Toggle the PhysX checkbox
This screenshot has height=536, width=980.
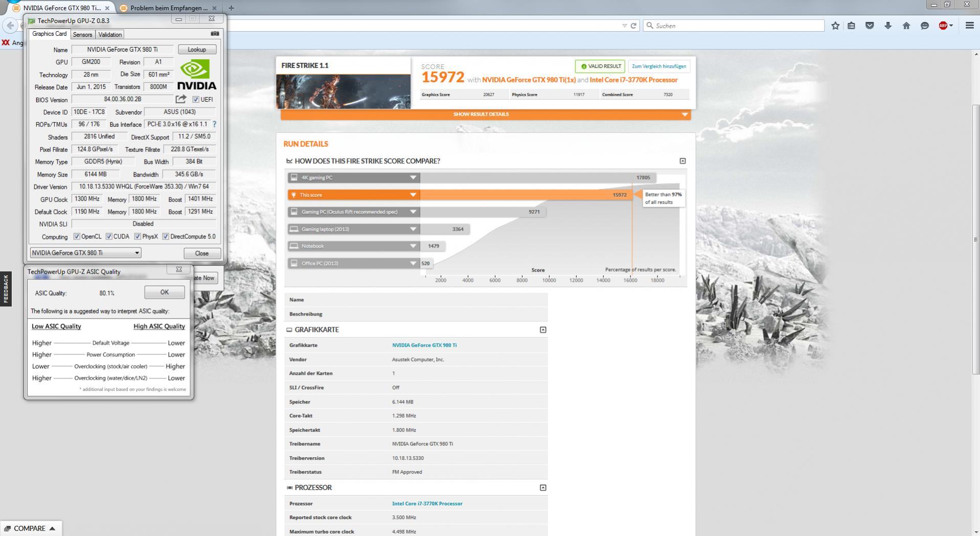(x=138, y=236)
